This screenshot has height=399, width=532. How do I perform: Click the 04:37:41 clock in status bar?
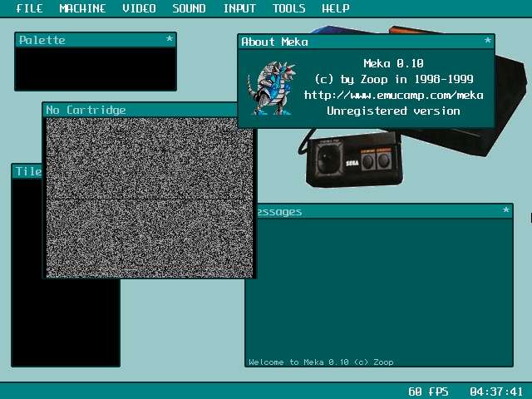(496, 392)
